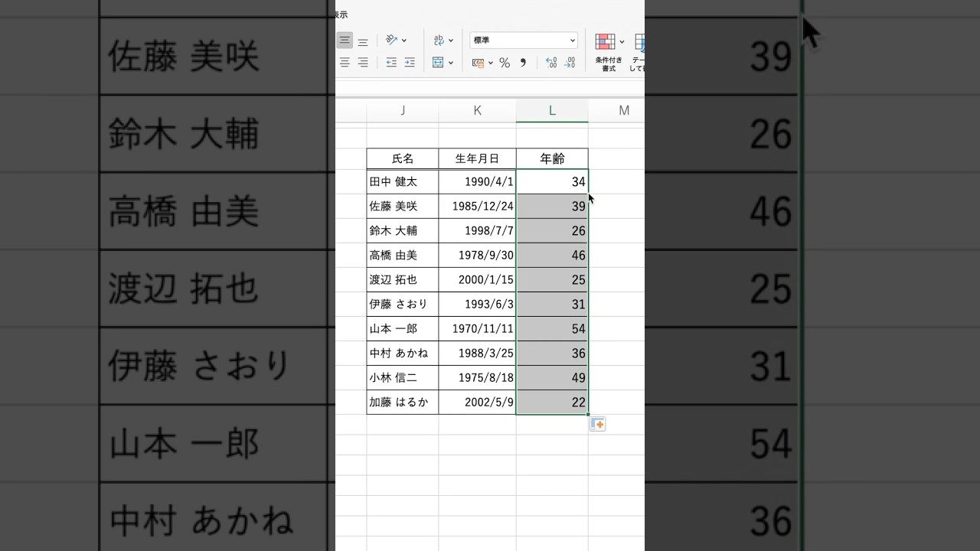Expand the orientation dropdown arrow
This screenshot has width=980, height=551.
[404, 41]
